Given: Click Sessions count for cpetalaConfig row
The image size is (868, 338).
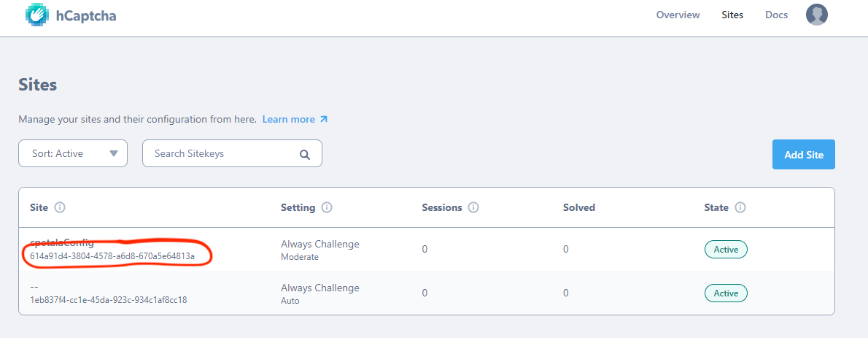Looking at the screenshot, I should [x=425, y=250].
